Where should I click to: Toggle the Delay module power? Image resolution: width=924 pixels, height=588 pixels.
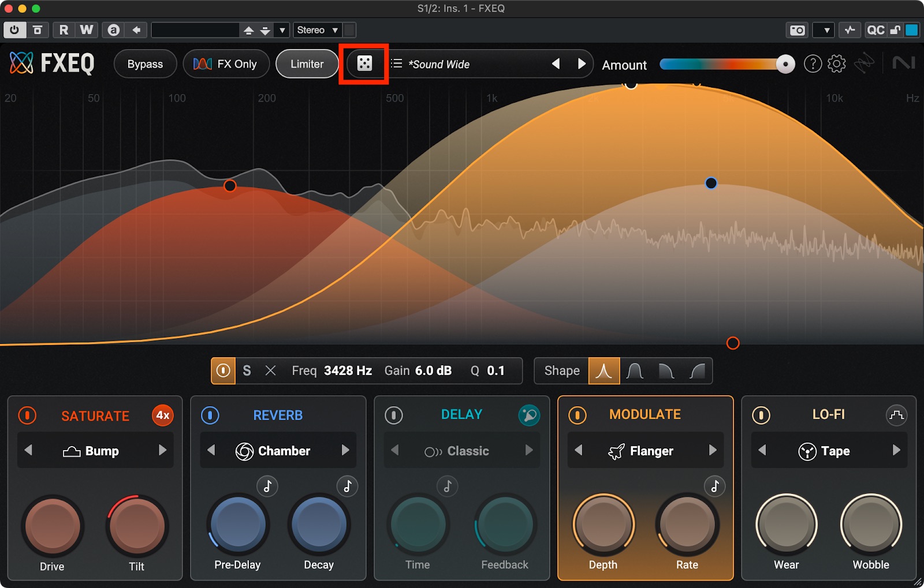tap(394, 415)
